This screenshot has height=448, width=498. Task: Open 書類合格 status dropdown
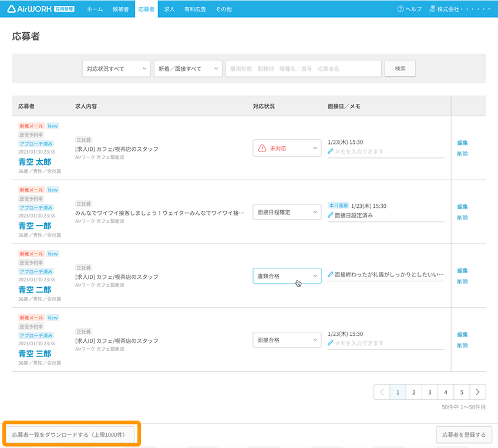287,276
